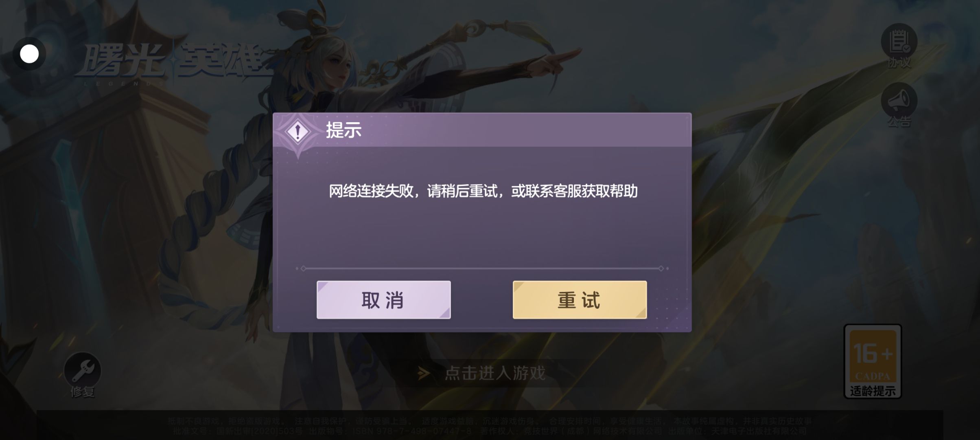
Task: Tap the 点击进入游戏 enter game text
Action: [x=495, y=373]
